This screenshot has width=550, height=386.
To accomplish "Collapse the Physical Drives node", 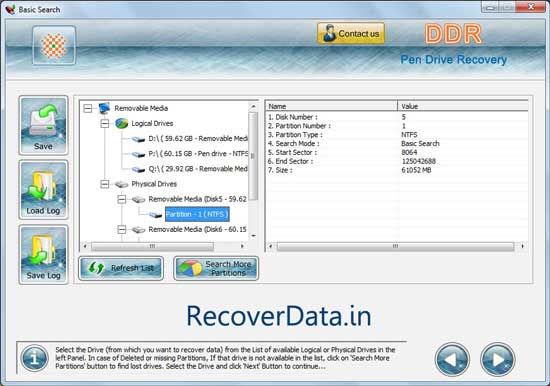I will pos(105,184).
